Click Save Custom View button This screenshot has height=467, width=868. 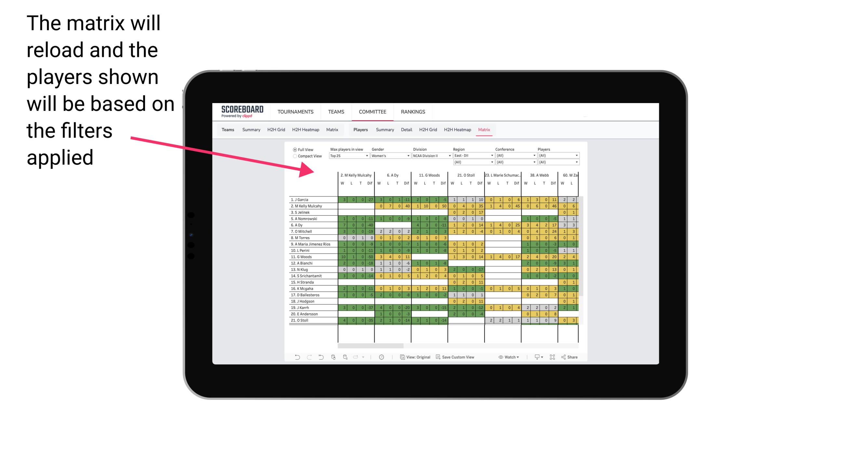click(461, 358)
